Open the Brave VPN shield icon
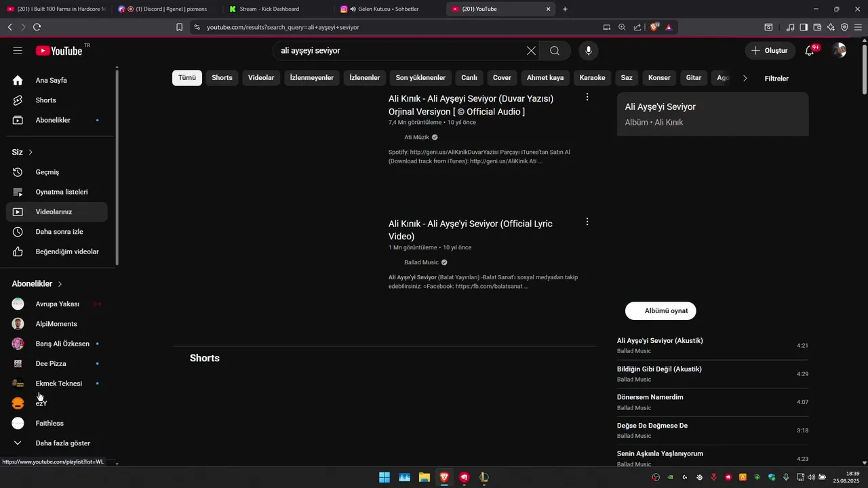868x488 pixels. (x=844, y=27)
